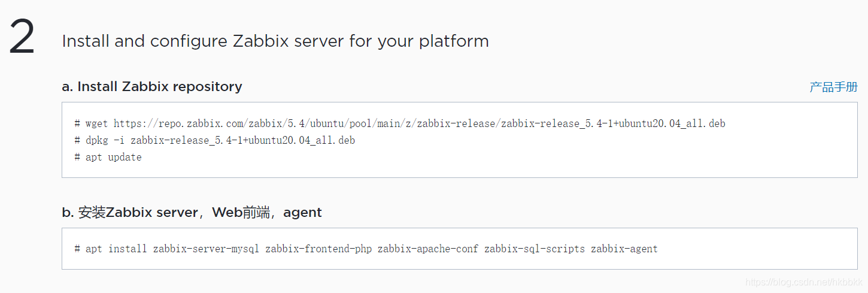Click heading Install and configure Zabbix server
This screenshot has width=868, height=293.
tap(275, 41)
